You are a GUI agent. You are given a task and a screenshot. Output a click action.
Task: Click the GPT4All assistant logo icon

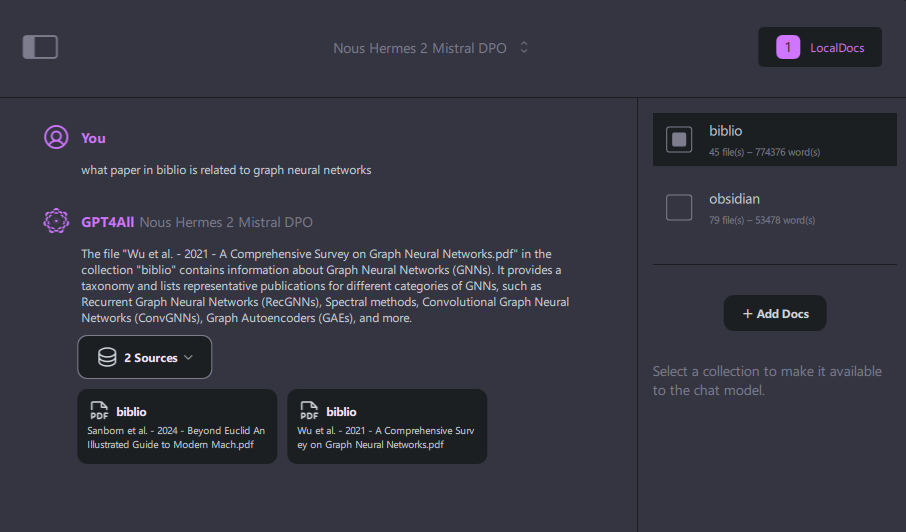[x=56, y=221]
